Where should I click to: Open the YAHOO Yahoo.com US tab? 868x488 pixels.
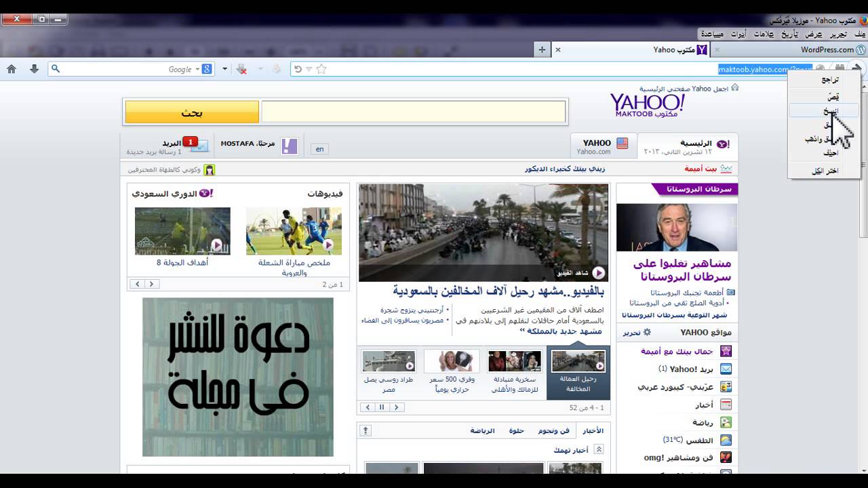pos(603,146)
